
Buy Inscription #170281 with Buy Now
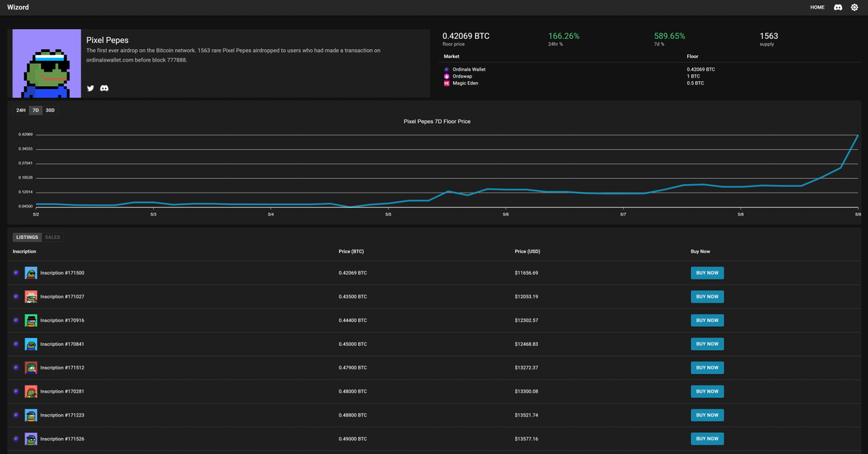click(x=707, y=391)
